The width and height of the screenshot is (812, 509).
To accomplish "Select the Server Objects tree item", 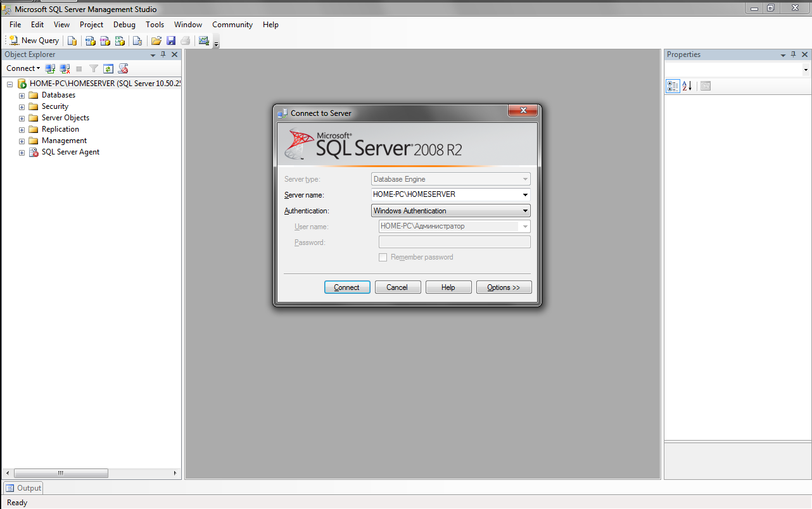I will coord(65,118).
